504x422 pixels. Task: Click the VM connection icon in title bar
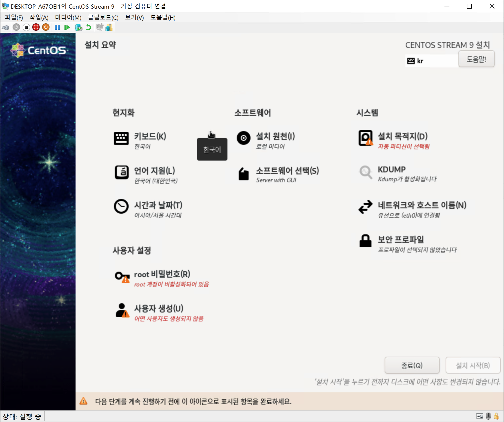click(5, 6)
